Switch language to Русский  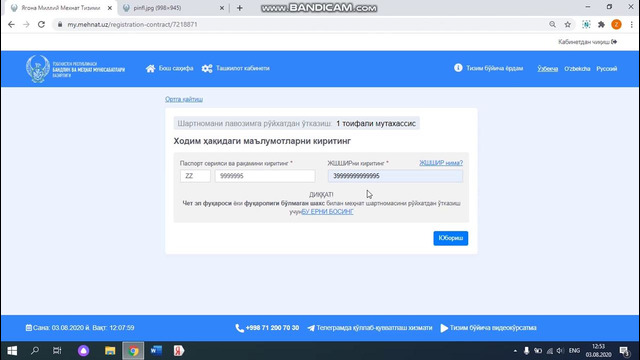[x=607, y=69]
